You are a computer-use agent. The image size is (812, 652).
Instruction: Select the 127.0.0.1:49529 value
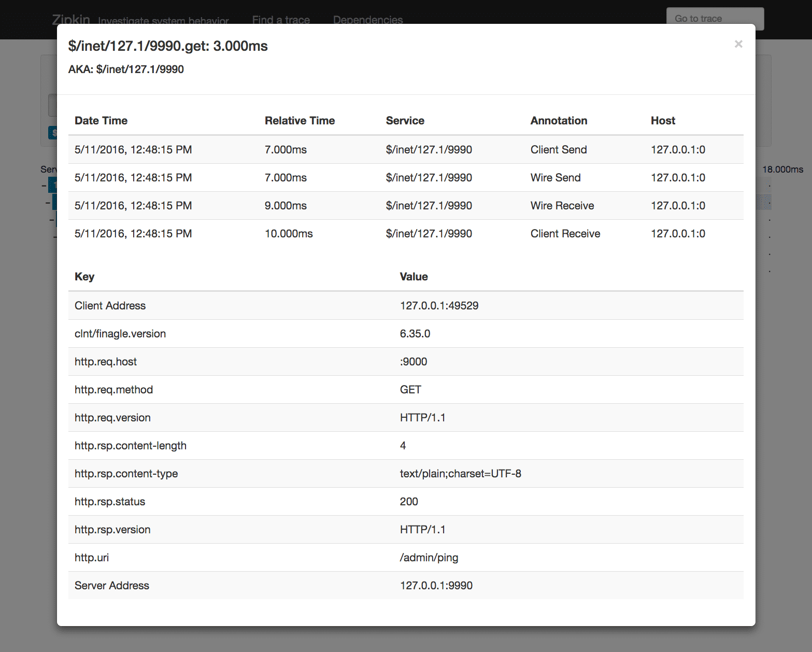pyautogui.click(x=439, y=306)
